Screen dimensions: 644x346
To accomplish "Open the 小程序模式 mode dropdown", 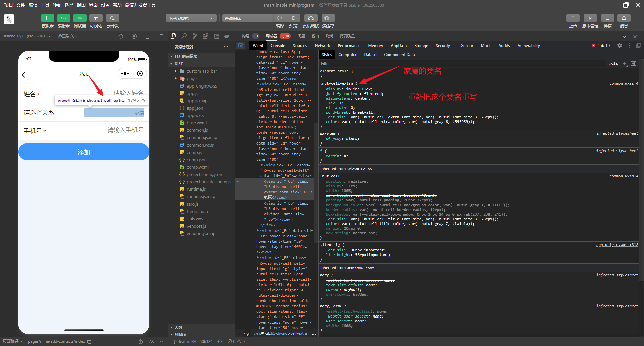I will [x=191, y=18].
